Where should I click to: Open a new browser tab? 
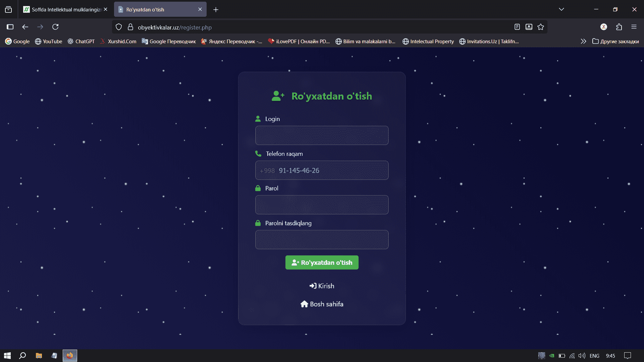click(x=216, y=10)
